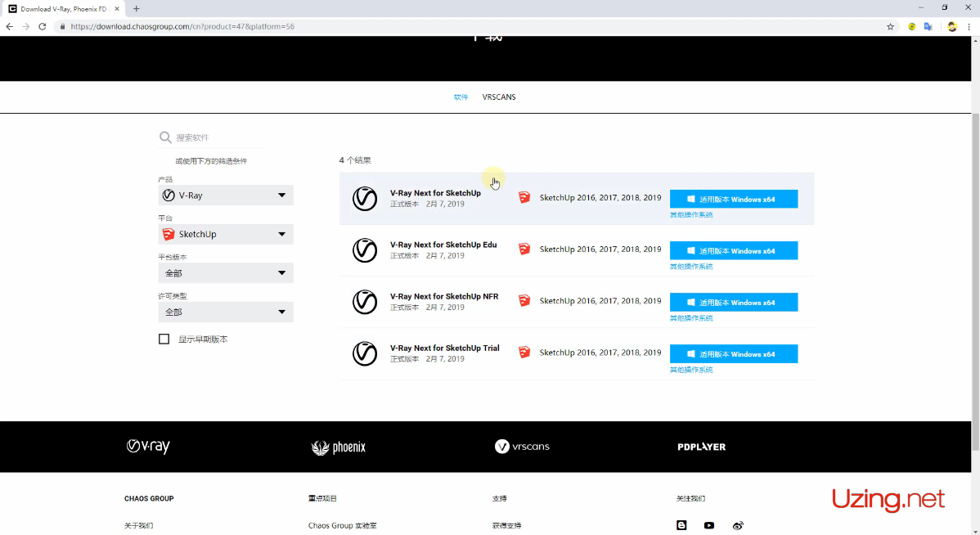Click the magnifier icon beside search box
980x535 pixels.
click(165, 137)
